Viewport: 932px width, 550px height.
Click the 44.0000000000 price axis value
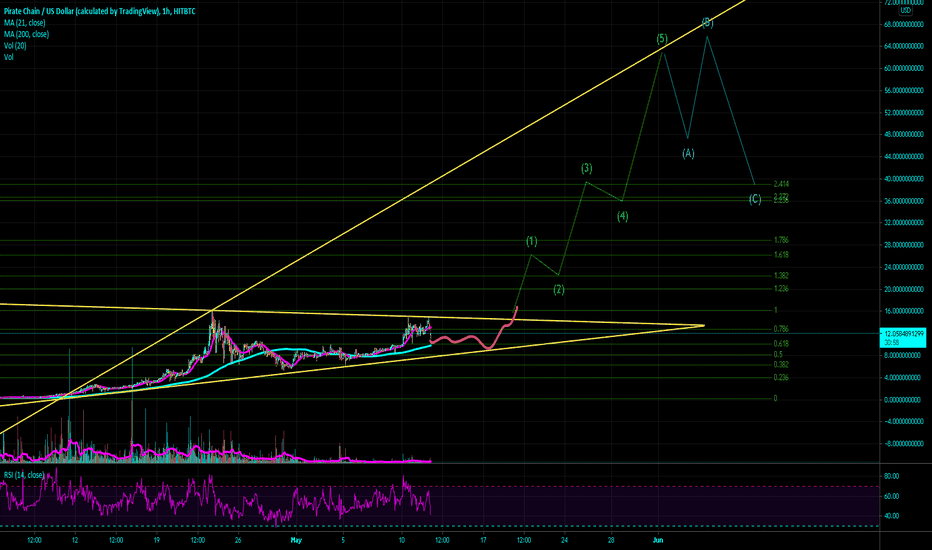(x=903, y=156)
